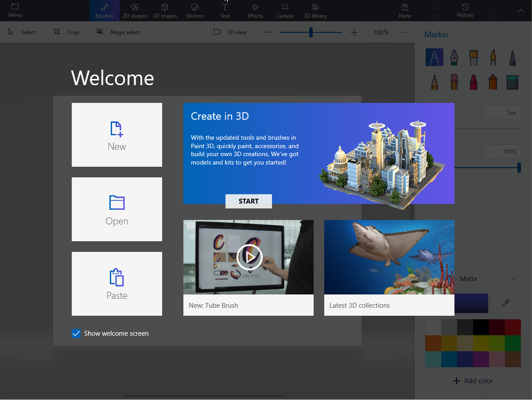Pick the purple color swatch
The image size is (532, 400).
coord(481,359)
